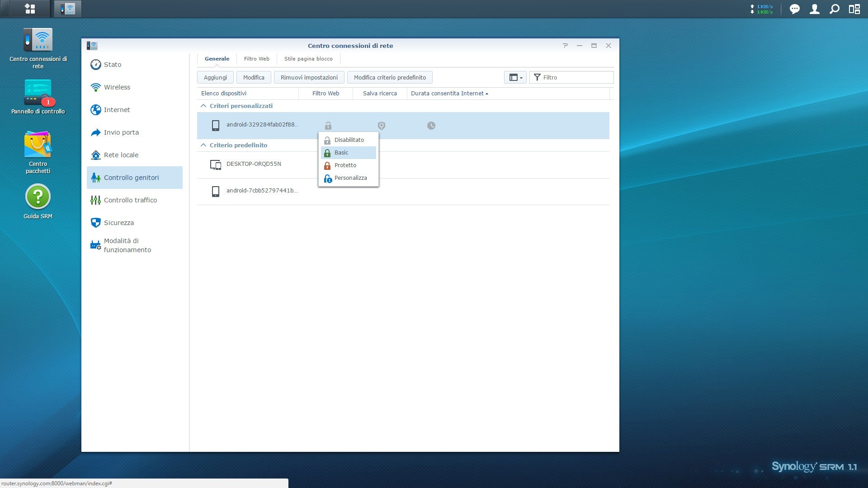Open Guida SRM help icon

[x=38, y=197]
